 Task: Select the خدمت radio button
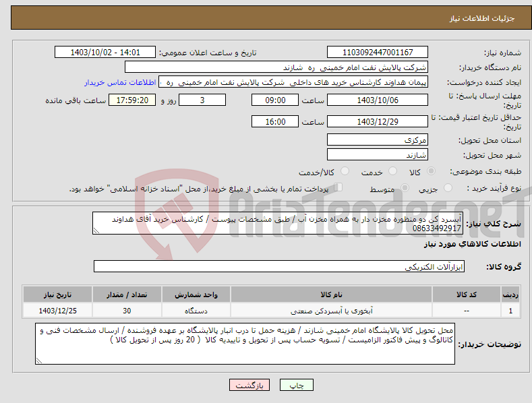click(392, 171)
